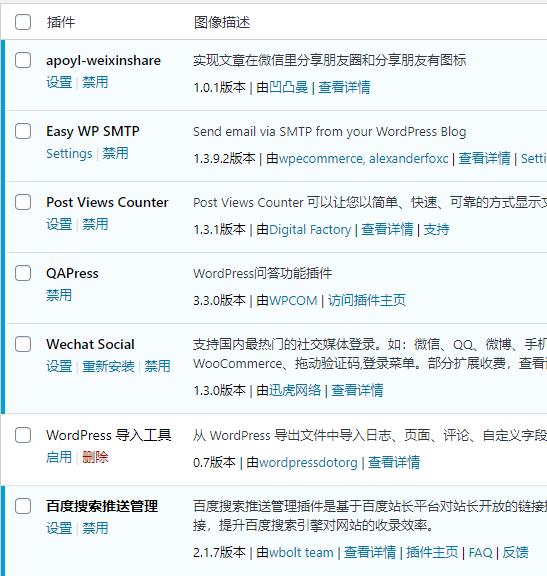The height and width of the screenshot is (576, 547).
Task: Check the apoyl-weixinshare plugin checkbox
Action: (23, 60)
